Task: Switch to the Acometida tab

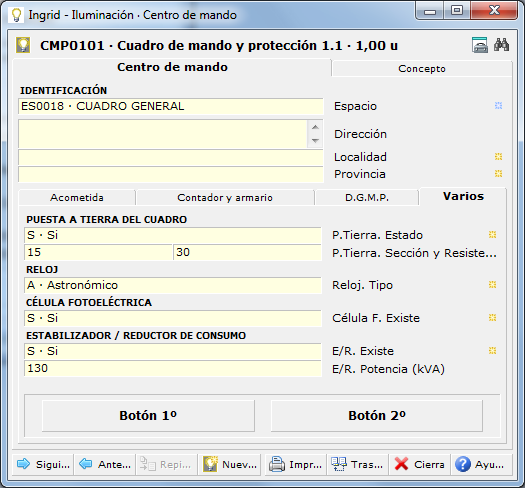Action: (77, 198)
